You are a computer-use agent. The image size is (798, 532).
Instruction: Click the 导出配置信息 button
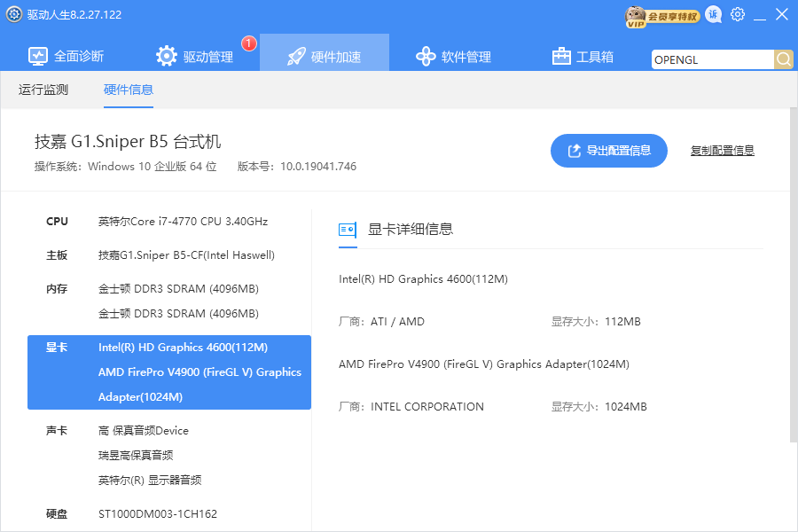[608, 151]
